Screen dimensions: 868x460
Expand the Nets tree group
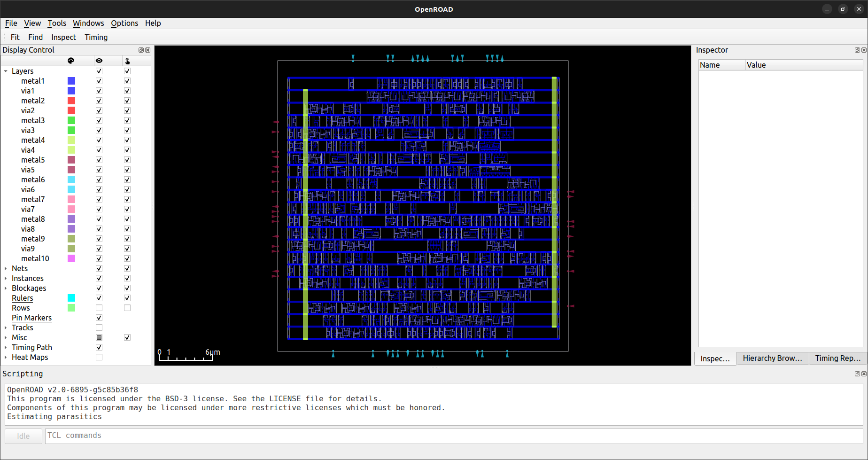coord(6,268)
